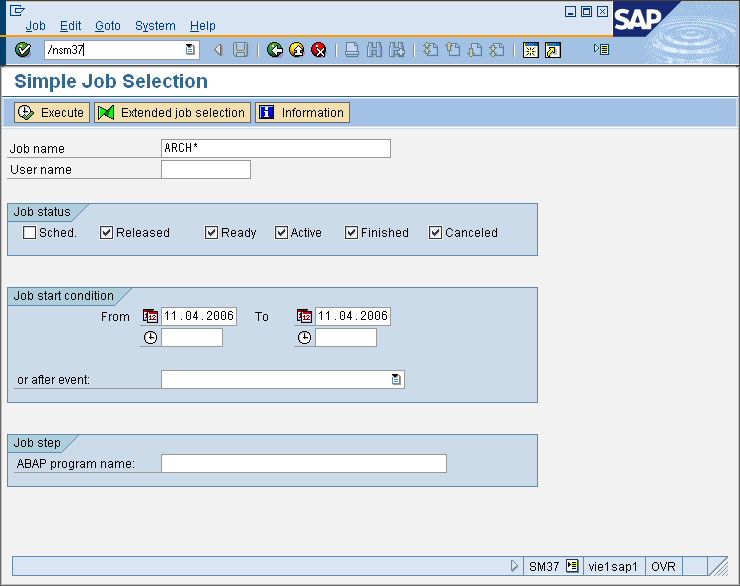740x586 pixels.
Task: Click the red Cancel icon
Action: point(318,50)
